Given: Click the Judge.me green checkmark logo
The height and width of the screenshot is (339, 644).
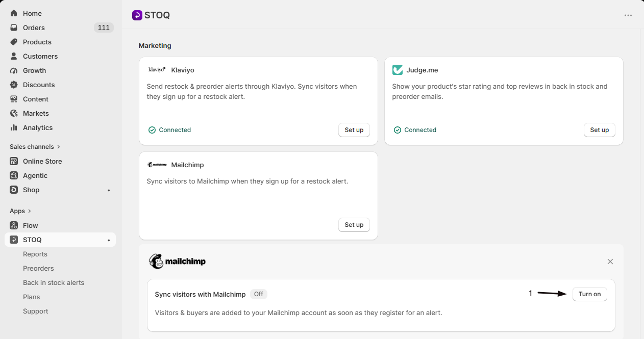Looking at the screenshot, I should [398, 70].
